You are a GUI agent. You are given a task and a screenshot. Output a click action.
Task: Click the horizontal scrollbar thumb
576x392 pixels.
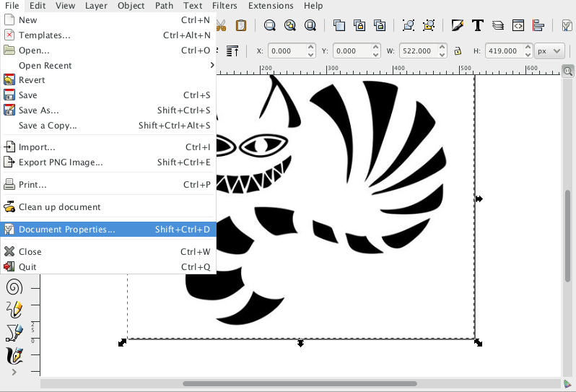click(x=300, y=383)
